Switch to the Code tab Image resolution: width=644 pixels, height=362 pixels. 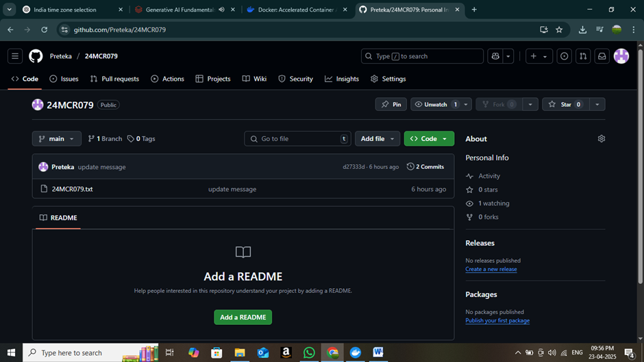[25, 79]
